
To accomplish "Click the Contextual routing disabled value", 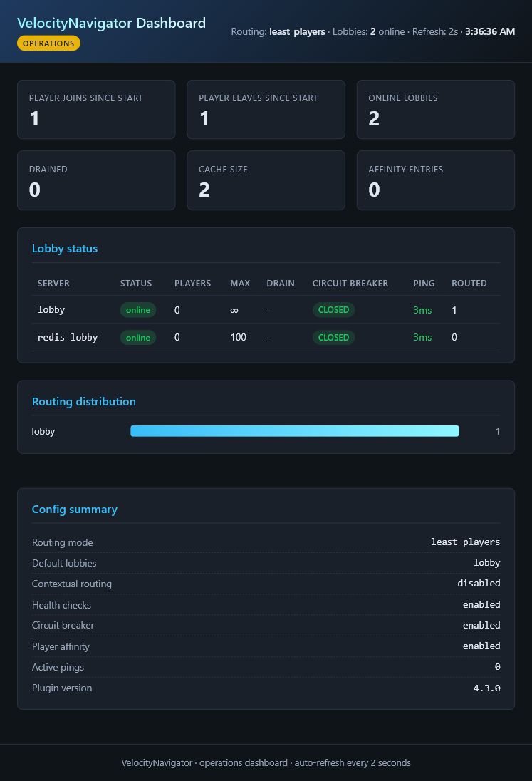I will pyautogui.click(x=479, y=584).
